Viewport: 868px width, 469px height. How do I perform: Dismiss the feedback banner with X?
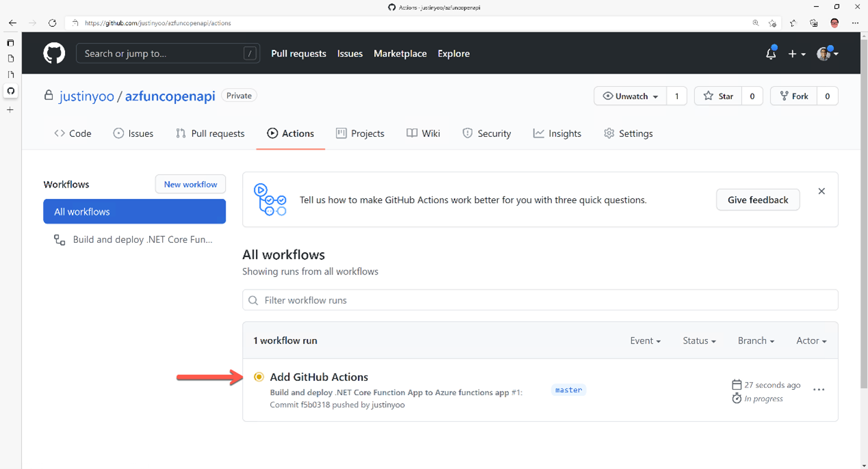821,191
